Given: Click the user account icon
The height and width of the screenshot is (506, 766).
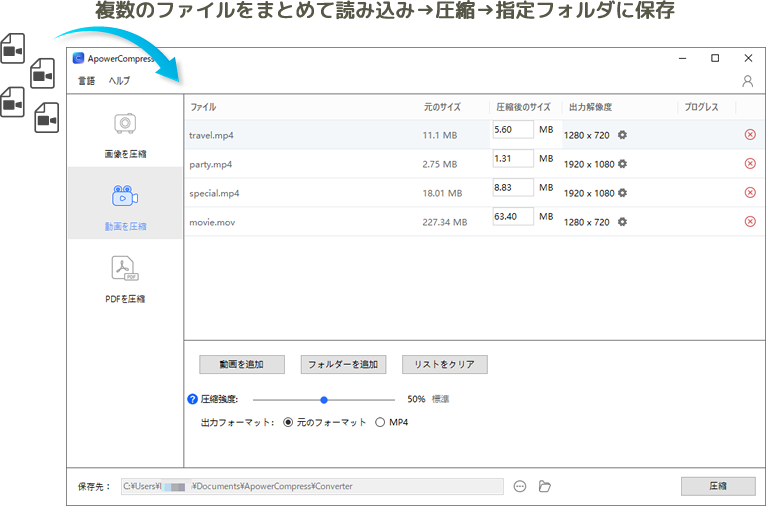Looking at the screenshot, I should (747, 81).
